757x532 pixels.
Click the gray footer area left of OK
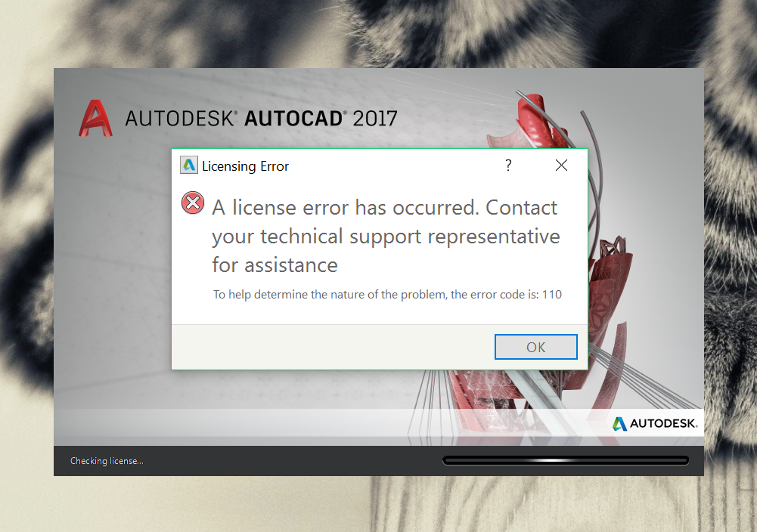click(x=333, y=347)
